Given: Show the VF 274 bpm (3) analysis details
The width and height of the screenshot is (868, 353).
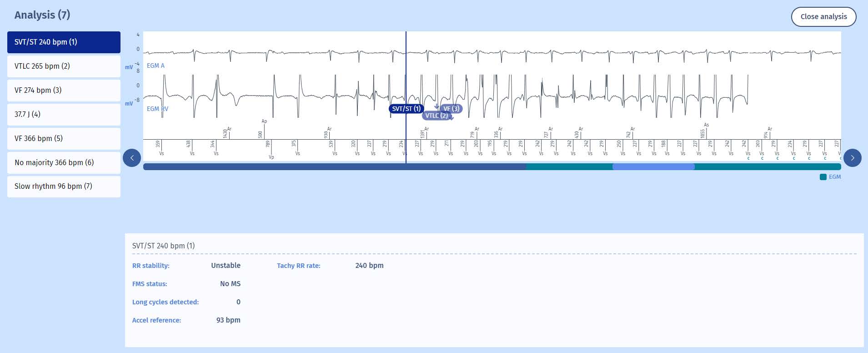Looking at the screenshot, I should pyautogui.click(x=64, y=91).
